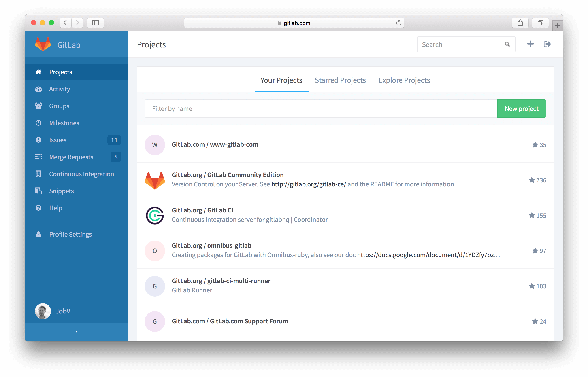Click the sign out arrow icon

pyautogui.click(x=547, y=44)
